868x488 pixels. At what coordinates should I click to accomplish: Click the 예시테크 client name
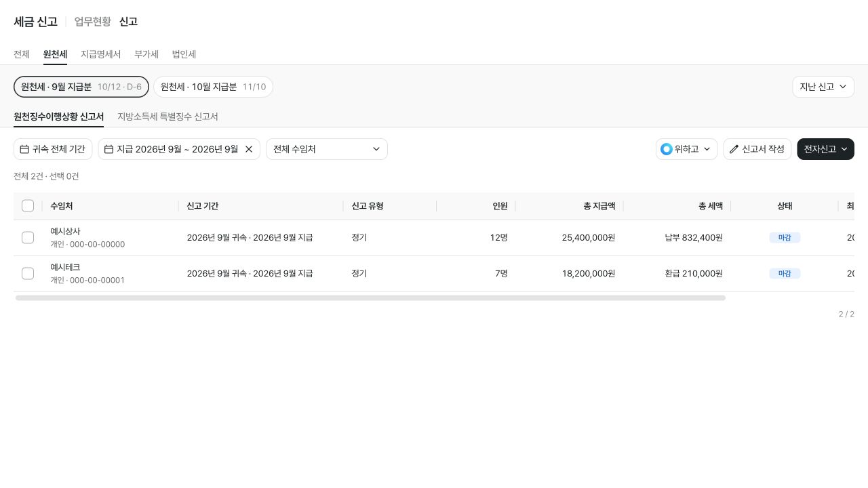coord(65,267)
